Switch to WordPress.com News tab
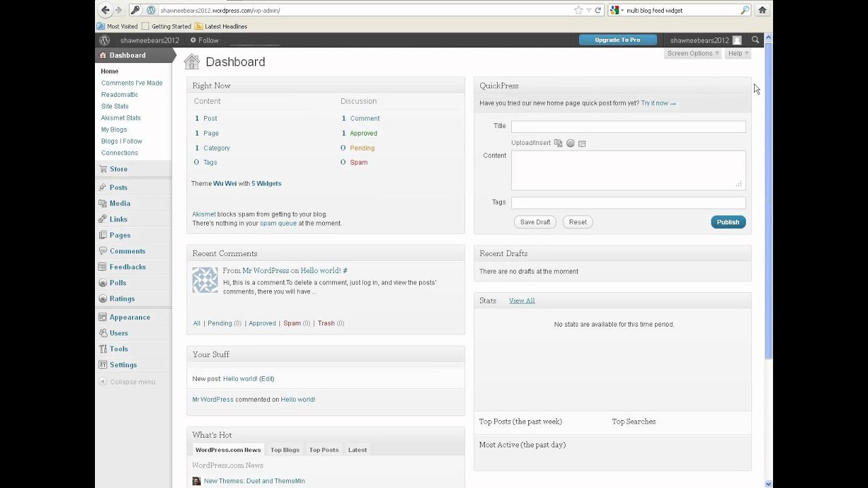The height and width of the screenshot is (488, 868). (x=228, y=450)
